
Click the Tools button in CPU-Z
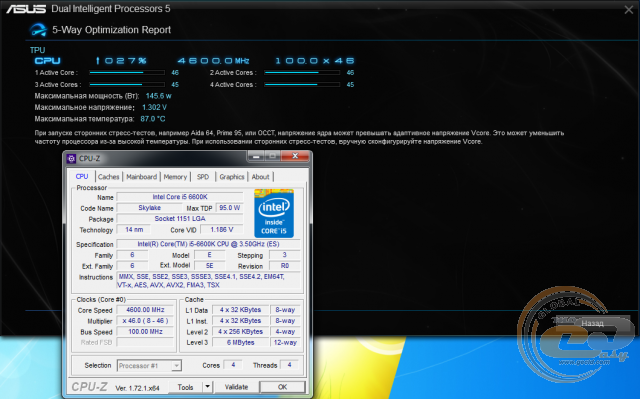click(x=185, y=387)
